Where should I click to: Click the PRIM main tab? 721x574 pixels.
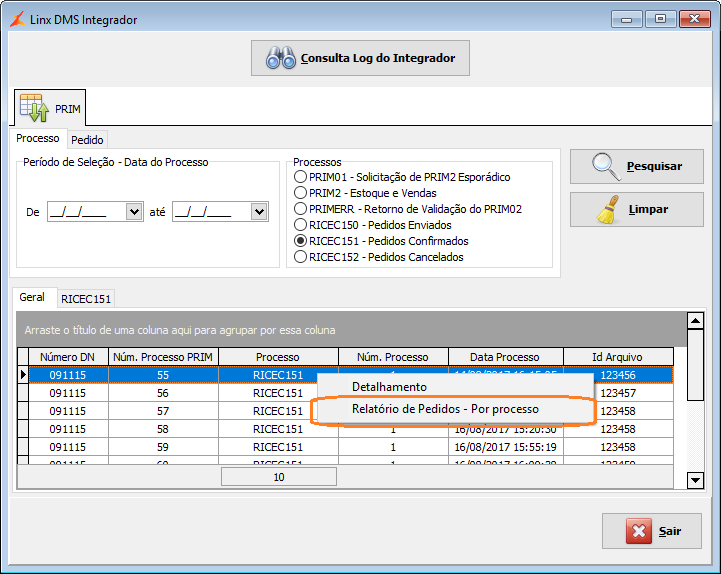50,108
